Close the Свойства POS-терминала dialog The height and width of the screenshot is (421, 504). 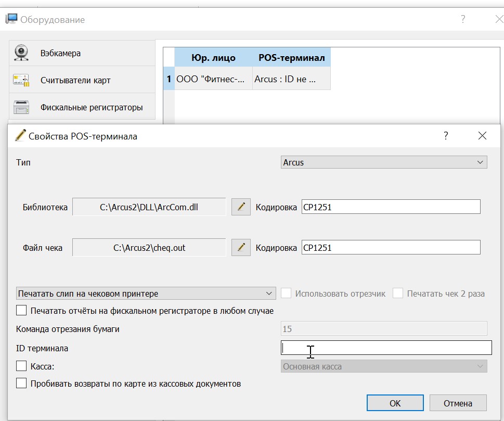tap(482, 135)
